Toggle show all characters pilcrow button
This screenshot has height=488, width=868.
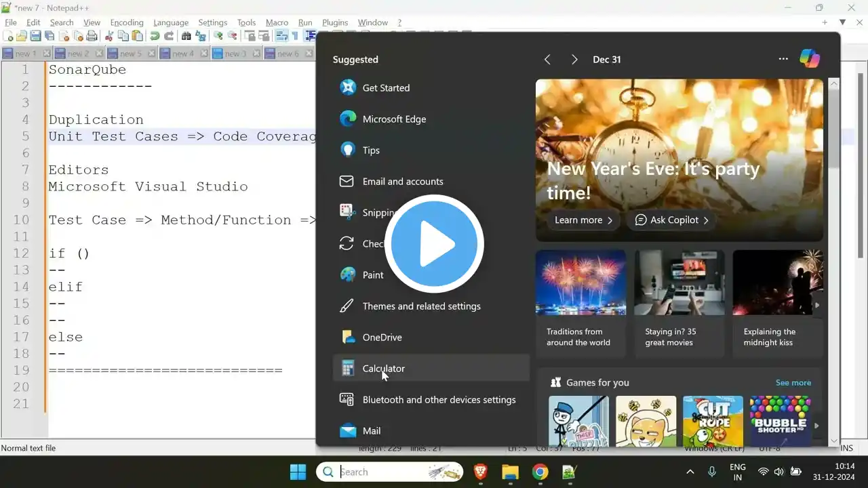(x=295, y=36)
